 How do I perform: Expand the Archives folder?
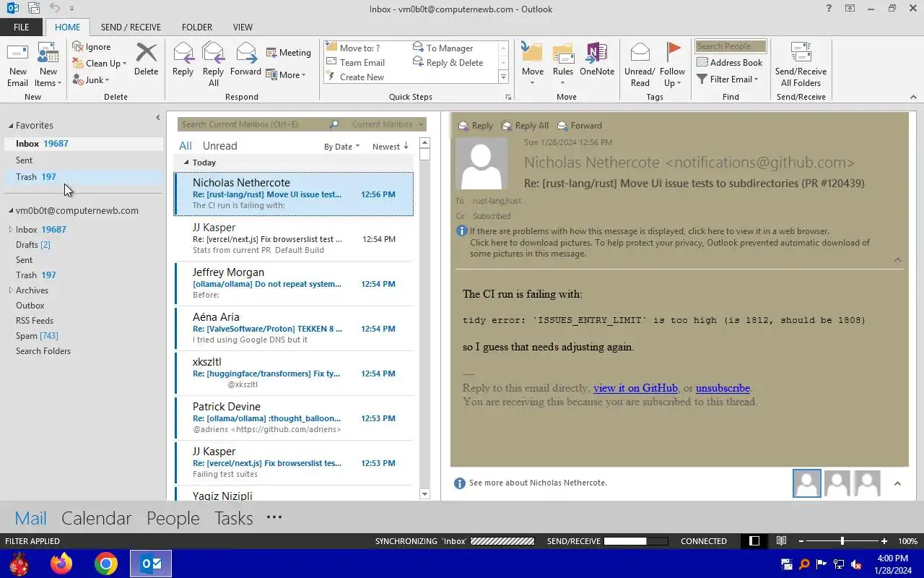(11, 290)
